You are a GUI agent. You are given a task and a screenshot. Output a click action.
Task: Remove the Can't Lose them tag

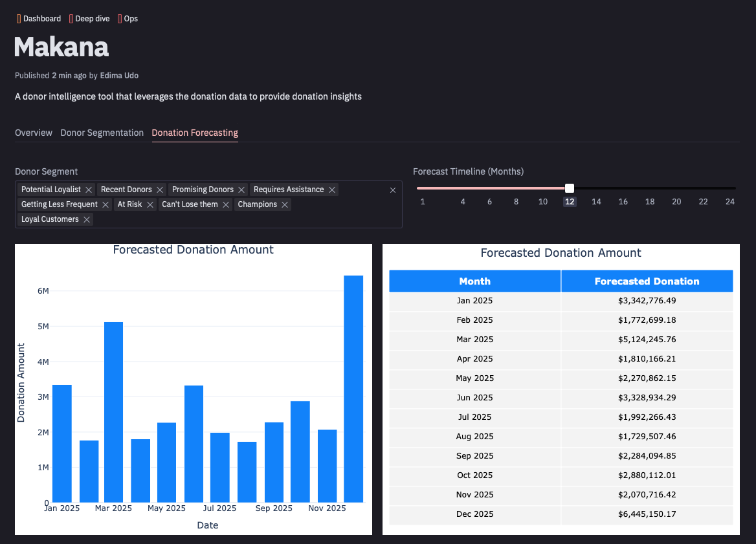pyautogui.click(x=226, y=205)
